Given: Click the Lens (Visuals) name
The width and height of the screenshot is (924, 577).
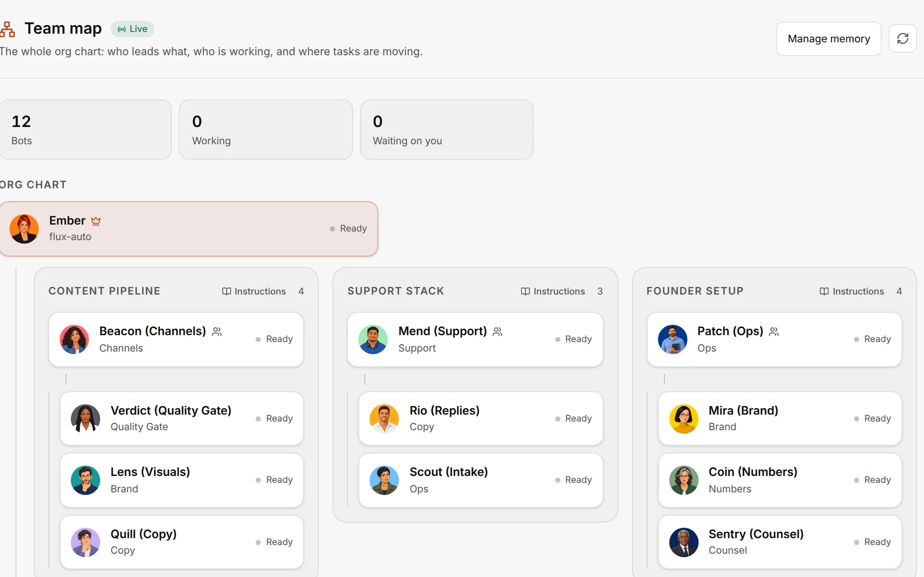Looking at the screenshot, I should tap(150, 472).
